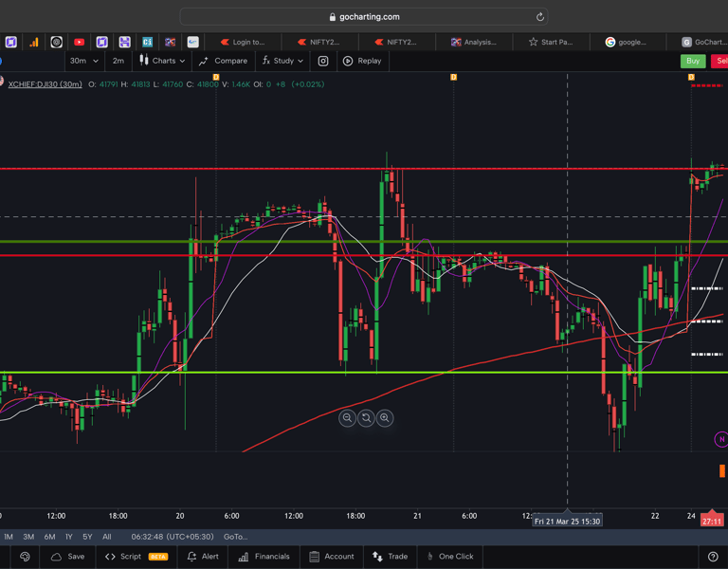728x569 pixels.
Task: Switch to the Start Pa... tab
Action: [x=551, y=42]
